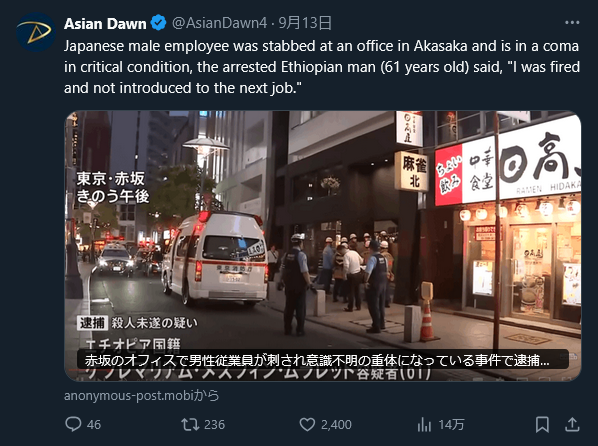Click the reply speech bubble icon
Image resolution: width=598 pixels, height=446 pixels.
(73, 424)
